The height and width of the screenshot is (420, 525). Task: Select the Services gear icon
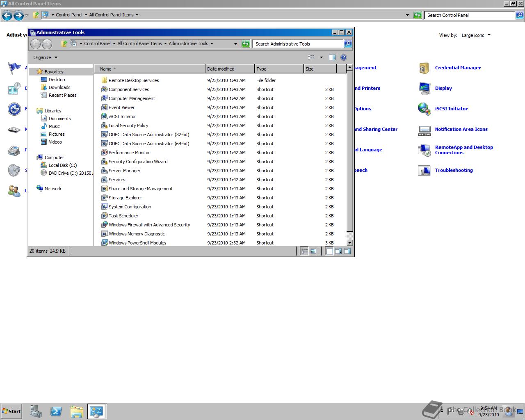pos(104,180)
